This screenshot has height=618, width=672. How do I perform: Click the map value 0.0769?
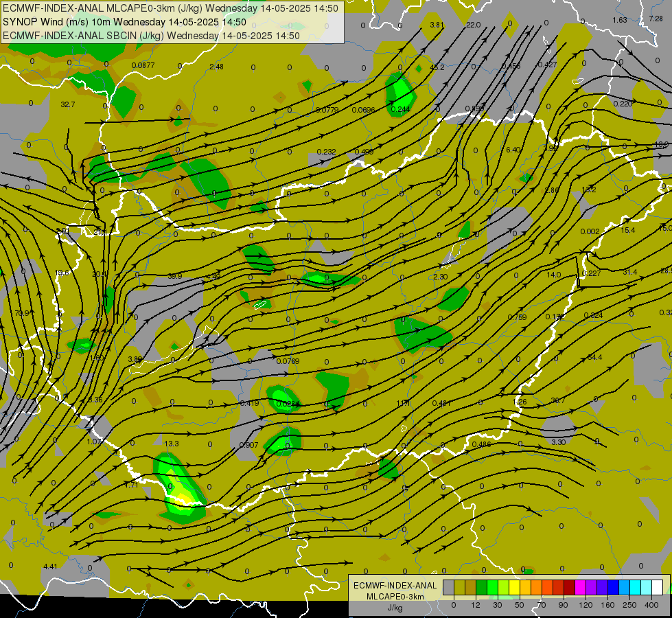pos(288,361)
